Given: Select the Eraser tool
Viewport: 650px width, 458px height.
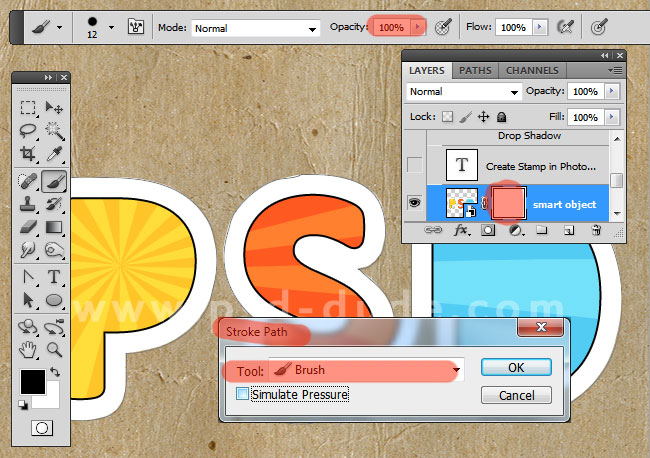Looking at the screenshot, I should point(28,227).
